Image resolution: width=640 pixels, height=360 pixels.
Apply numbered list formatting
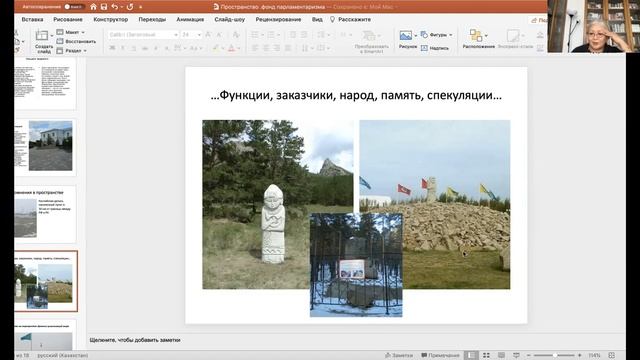coord(271,35)
